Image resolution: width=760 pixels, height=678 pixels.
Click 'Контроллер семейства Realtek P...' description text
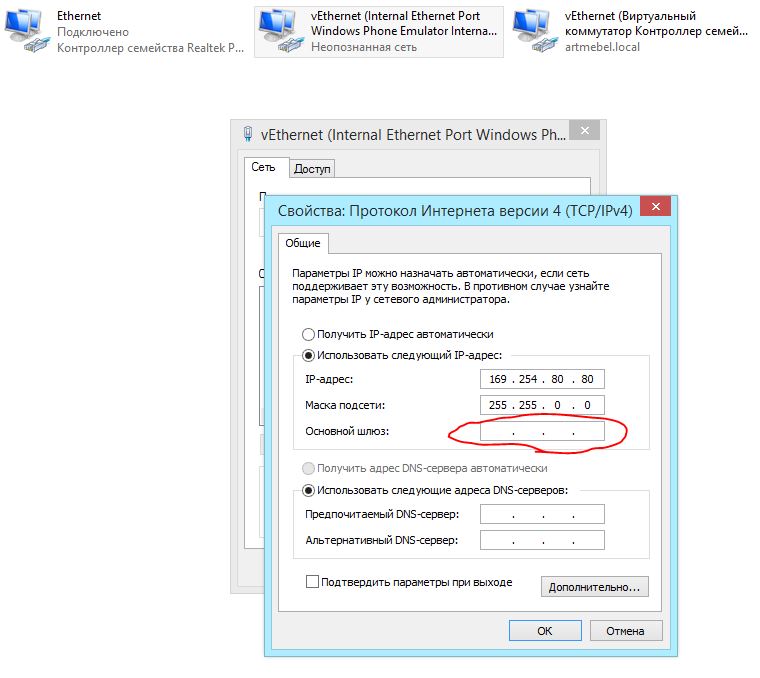pos(150,48)
